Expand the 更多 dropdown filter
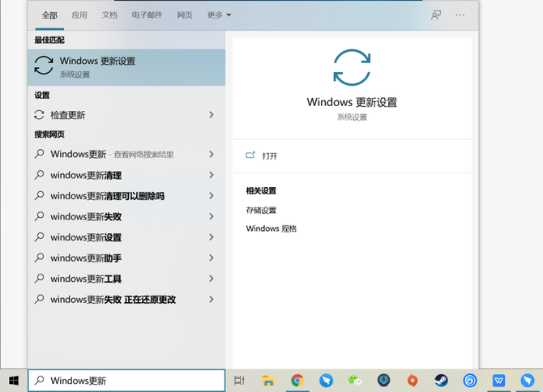Image resolution: width=543 pixels, height=392 pixels. [219, 15]
